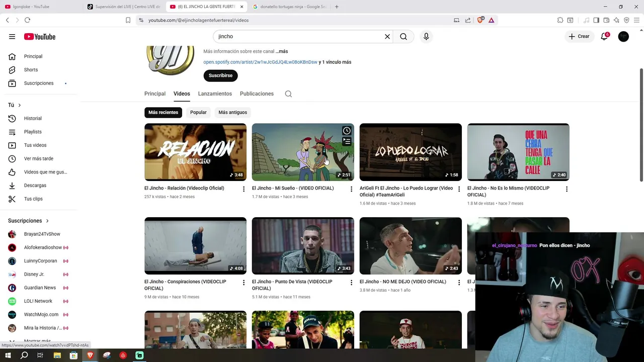Screen dimensions: 644x362
Task: Open options menu for Lo Puedo Lograr video
Action: [x=459, y=189]
